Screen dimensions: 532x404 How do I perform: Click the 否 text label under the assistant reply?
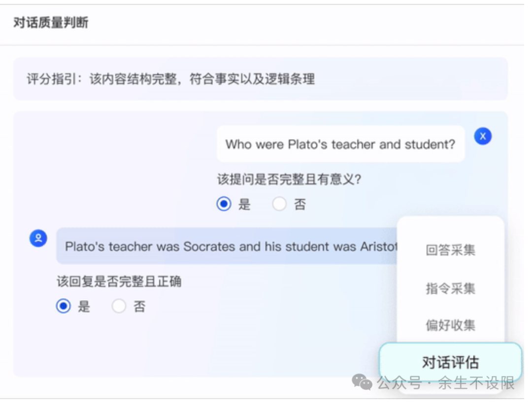click(x=139, y=306)
